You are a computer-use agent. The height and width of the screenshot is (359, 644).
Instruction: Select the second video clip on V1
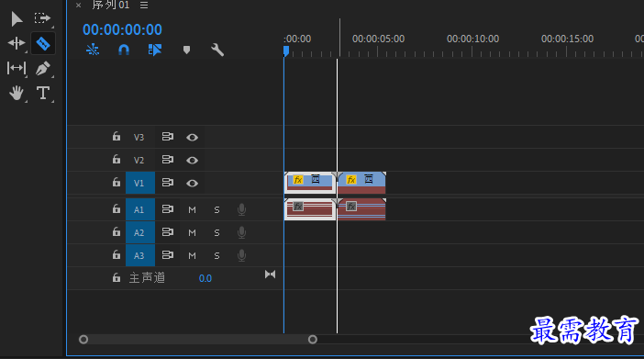pyautogui.click(x=361, y=183)
